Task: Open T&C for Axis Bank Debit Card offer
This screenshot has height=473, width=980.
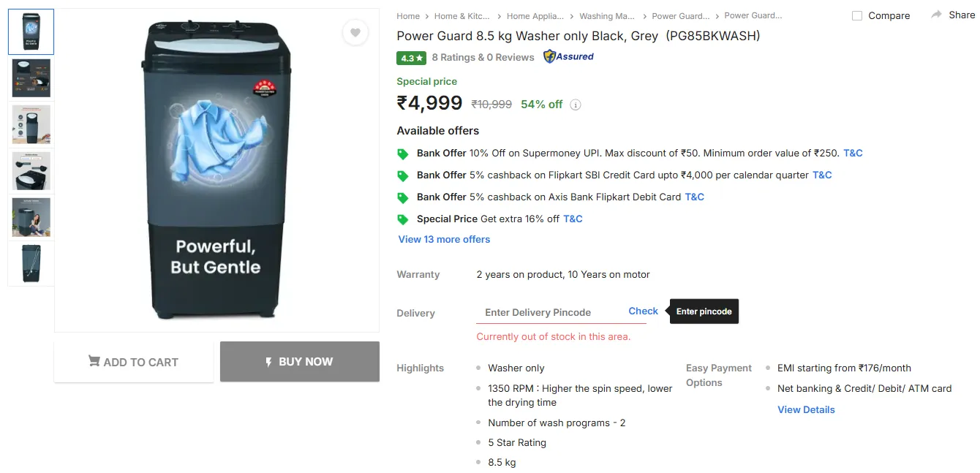Action: coord(694,197)
